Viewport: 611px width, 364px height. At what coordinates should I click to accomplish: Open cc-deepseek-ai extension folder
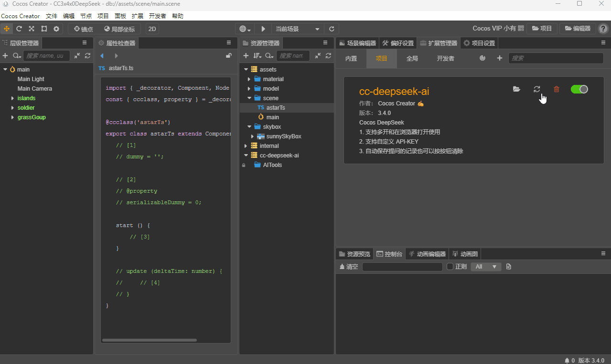tap(516, 89)
